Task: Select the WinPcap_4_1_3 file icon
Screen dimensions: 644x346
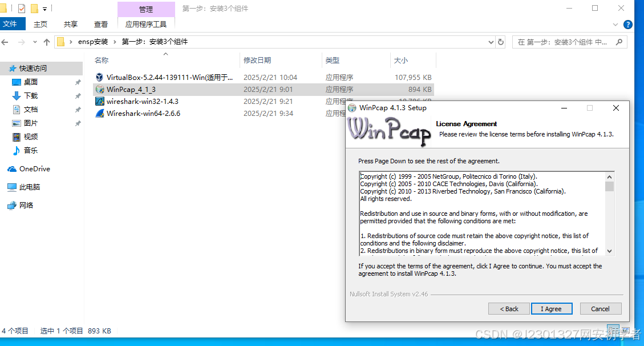Action: 99,89
